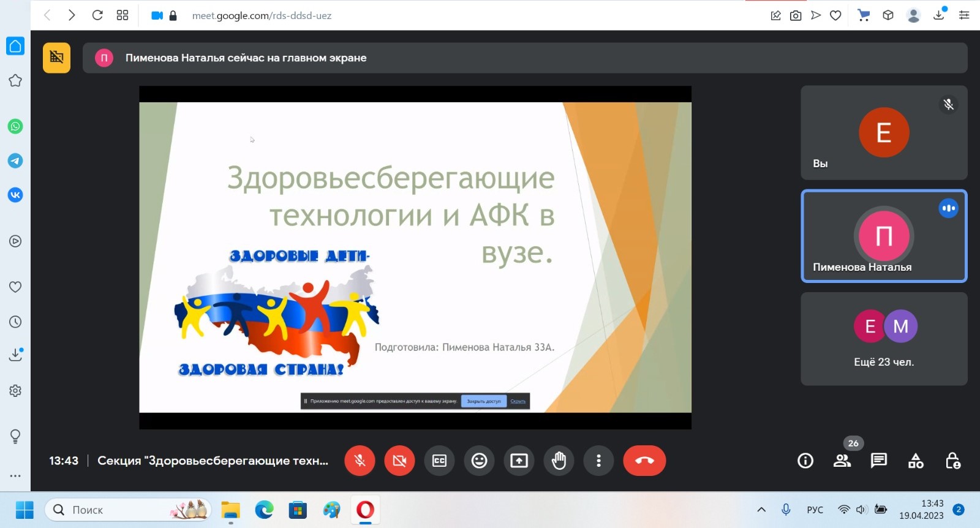This screenshot has width=980, height=528.
Task: Add page to bookmarks heart icon
Action: [835, 15]
